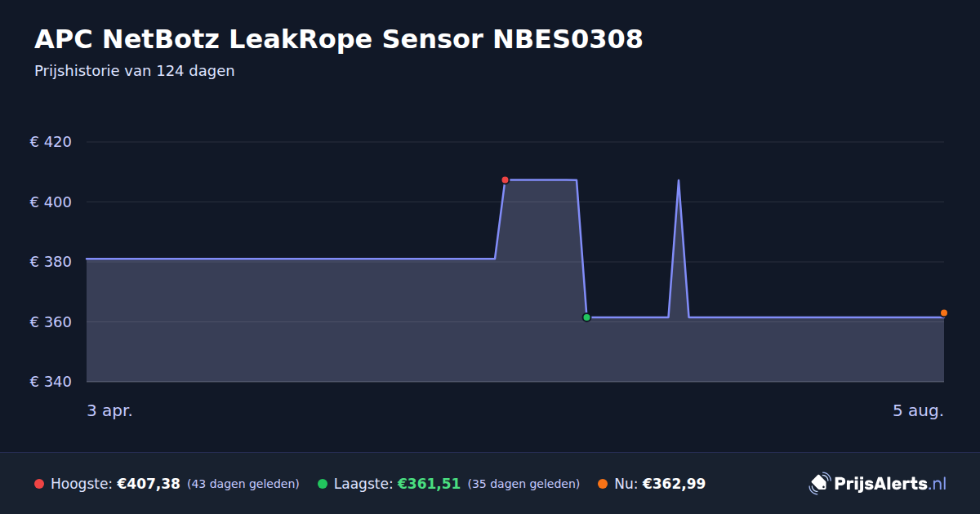Click the 3 apr. start date label

(109, 411)
